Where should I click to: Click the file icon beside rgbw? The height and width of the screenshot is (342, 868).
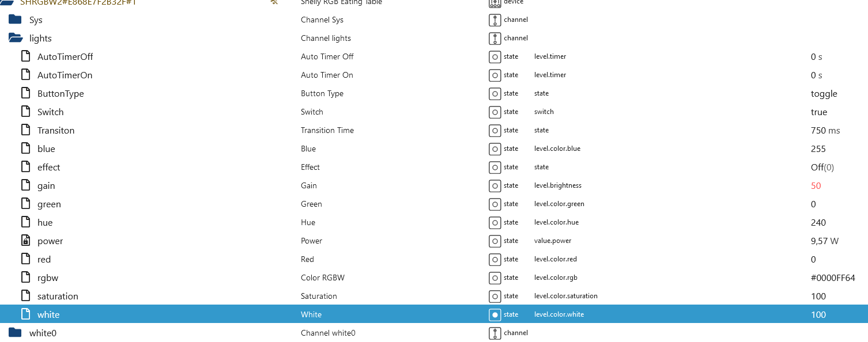(25, 278)
